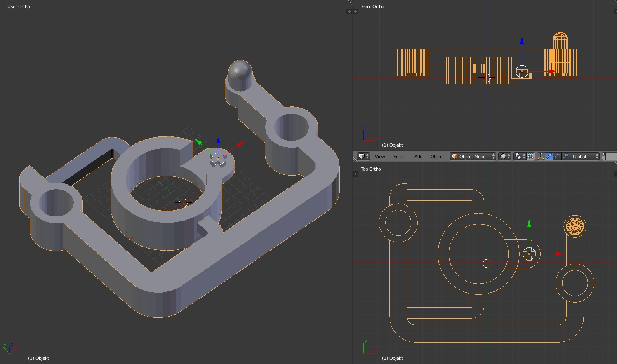The width and height of the screenshot is (617, 364).
Task: Click the manipulator center in Front Ortho view
Action: [522, 72]
